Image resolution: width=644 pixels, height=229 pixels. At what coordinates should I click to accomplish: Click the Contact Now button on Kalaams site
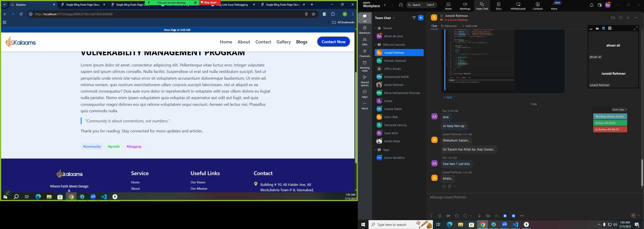333,42
